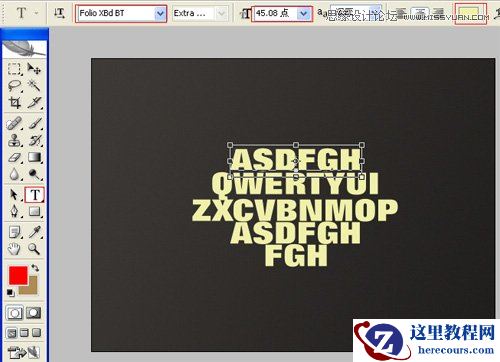Choose Full Screen with Menu Bar mode
This screenshot has width=500, height=362.
(x=24, y=333)
